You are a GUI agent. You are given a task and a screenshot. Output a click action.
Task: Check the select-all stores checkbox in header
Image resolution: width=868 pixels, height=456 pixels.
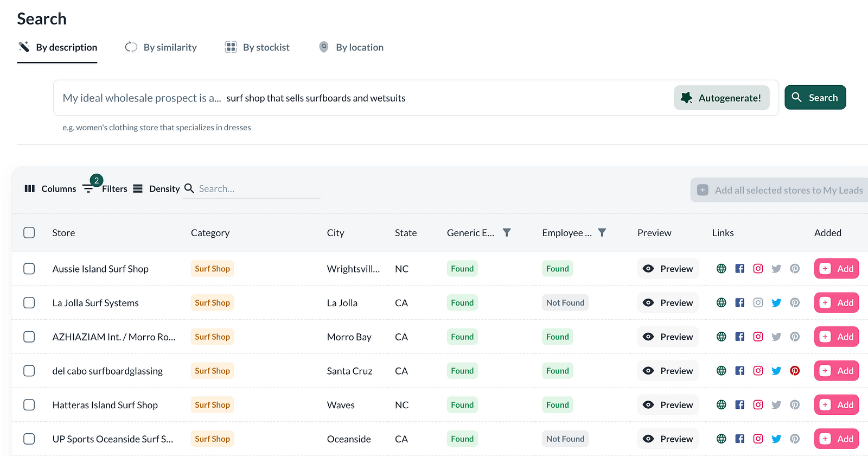(29, 233)
